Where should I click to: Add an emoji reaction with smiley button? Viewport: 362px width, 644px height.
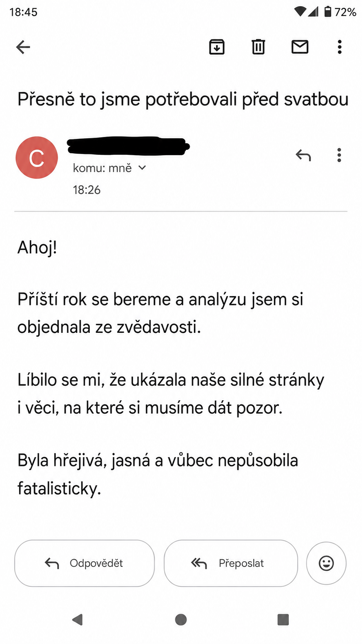tap(326, 563)
